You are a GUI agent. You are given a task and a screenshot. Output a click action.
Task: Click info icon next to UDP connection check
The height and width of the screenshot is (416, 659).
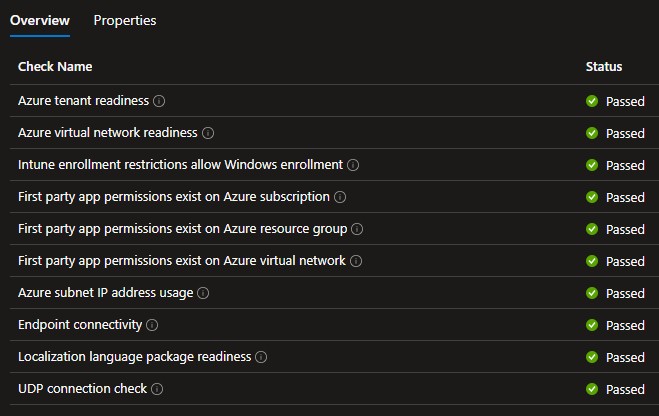click(157, 389)
